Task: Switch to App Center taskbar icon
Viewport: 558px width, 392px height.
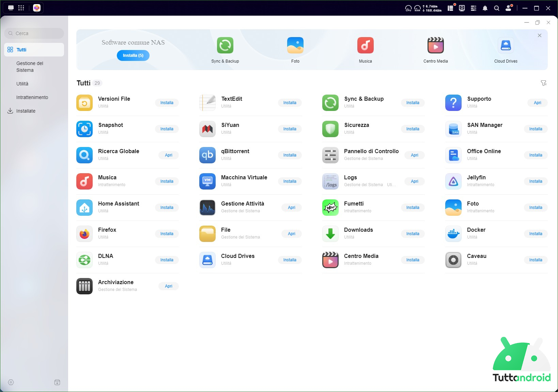Action: point(37,8)
